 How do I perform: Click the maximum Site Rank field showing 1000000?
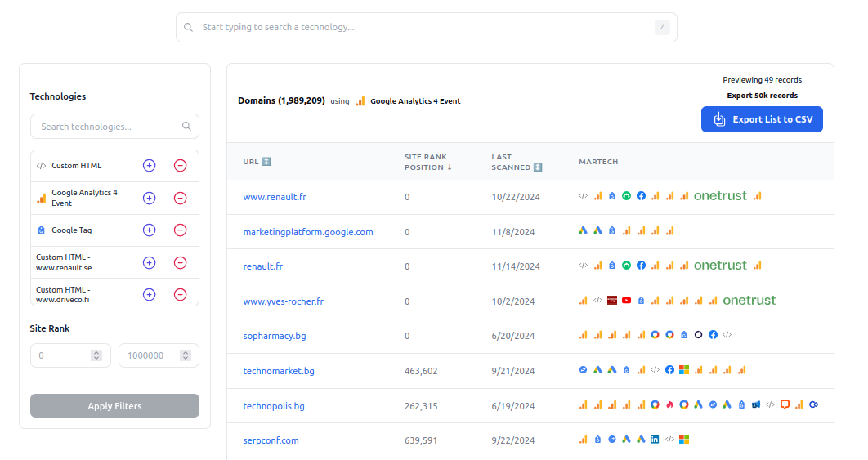click(x=159, y=355)
